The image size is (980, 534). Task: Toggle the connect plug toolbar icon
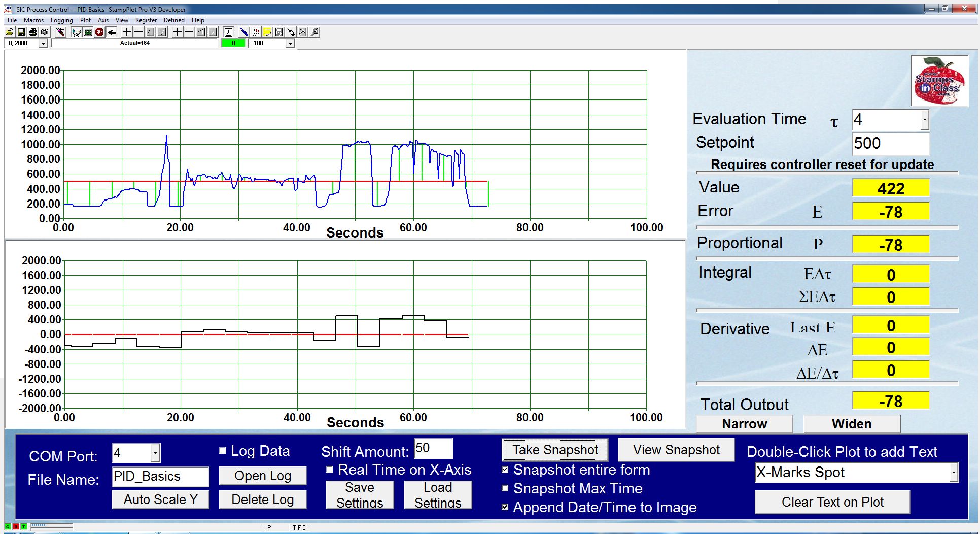click(x=77, y=32)
